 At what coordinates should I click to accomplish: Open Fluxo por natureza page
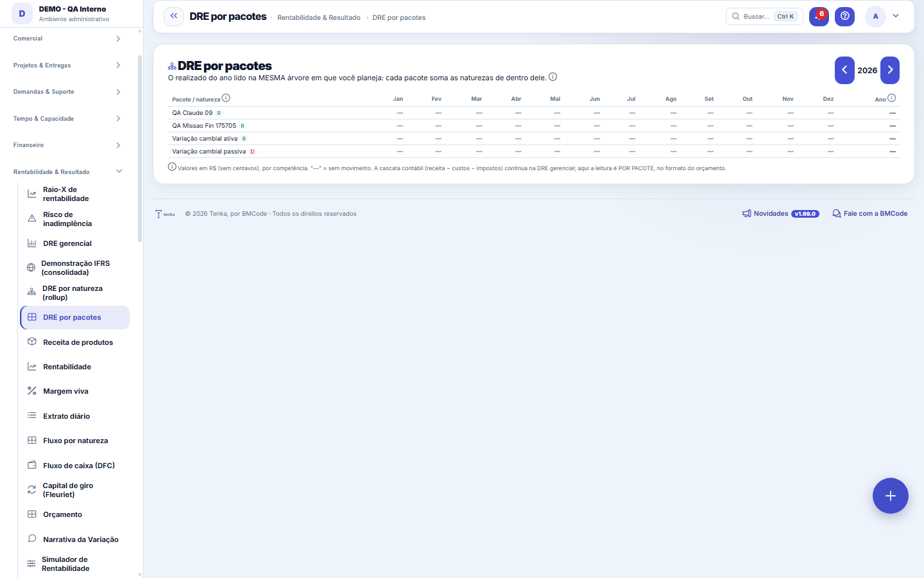point(74,441)
